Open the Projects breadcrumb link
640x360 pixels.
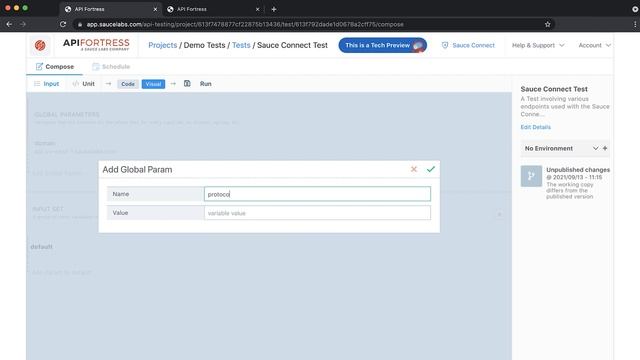162,45
